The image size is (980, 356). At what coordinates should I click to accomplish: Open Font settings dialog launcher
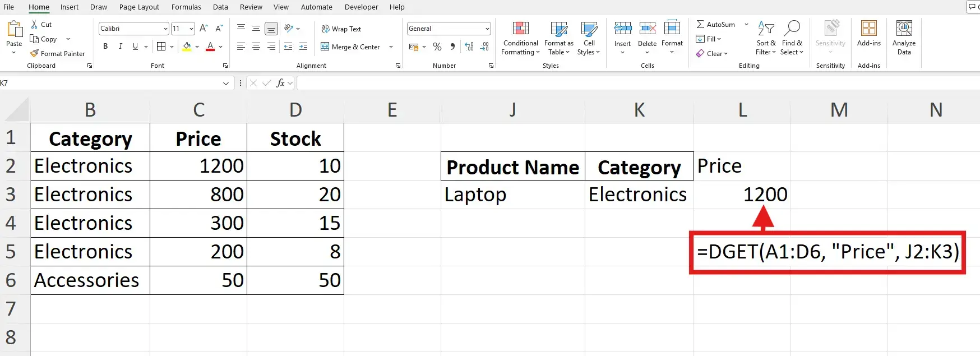[225, 66]
